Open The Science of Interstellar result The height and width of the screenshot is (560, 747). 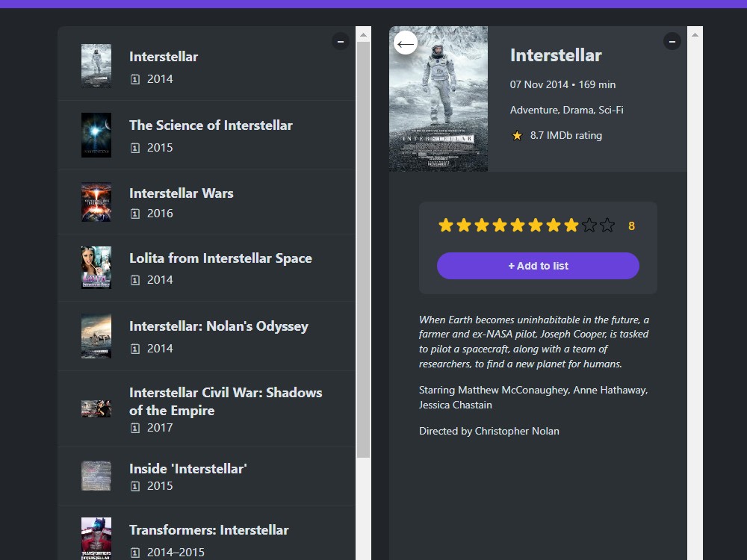coord(206,135)
